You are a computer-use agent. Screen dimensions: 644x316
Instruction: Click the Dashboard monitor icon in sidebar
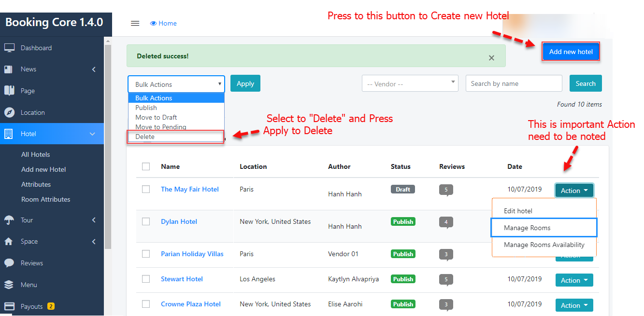click(9, 48)
